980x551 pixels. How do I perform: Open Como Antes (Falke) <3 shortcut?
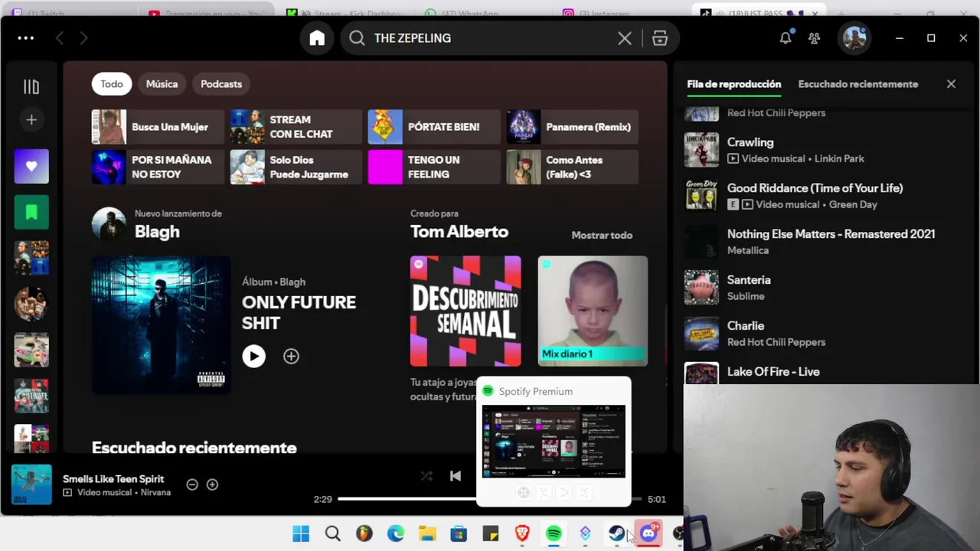(572, 167)
